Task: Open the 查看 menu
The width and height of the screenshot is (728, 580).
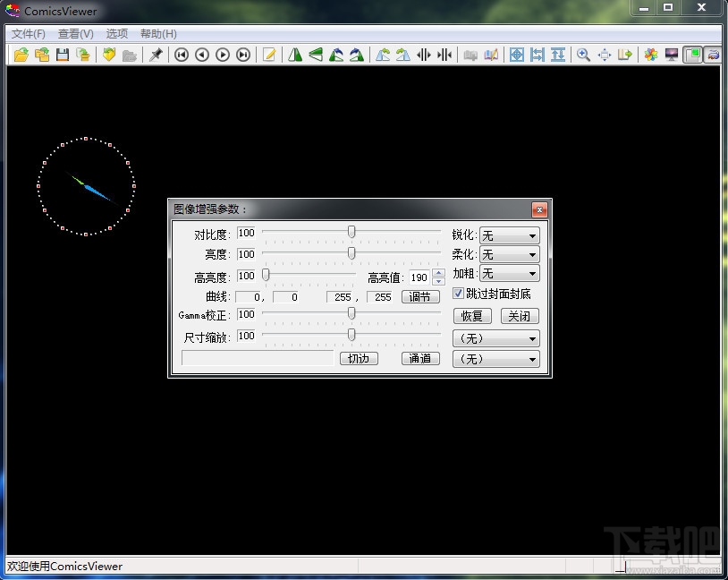Action: (75, 33)
